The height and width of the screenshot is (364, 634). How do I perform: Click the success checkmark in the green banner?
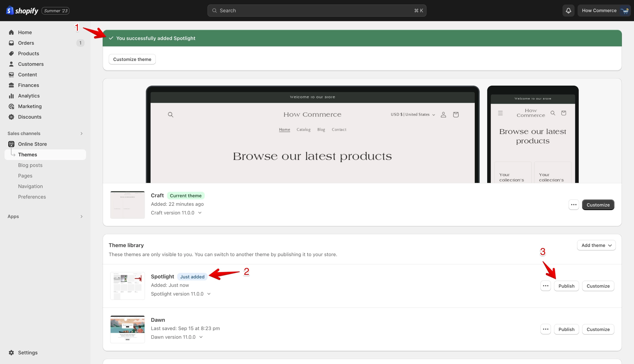[x=111, y=38]
